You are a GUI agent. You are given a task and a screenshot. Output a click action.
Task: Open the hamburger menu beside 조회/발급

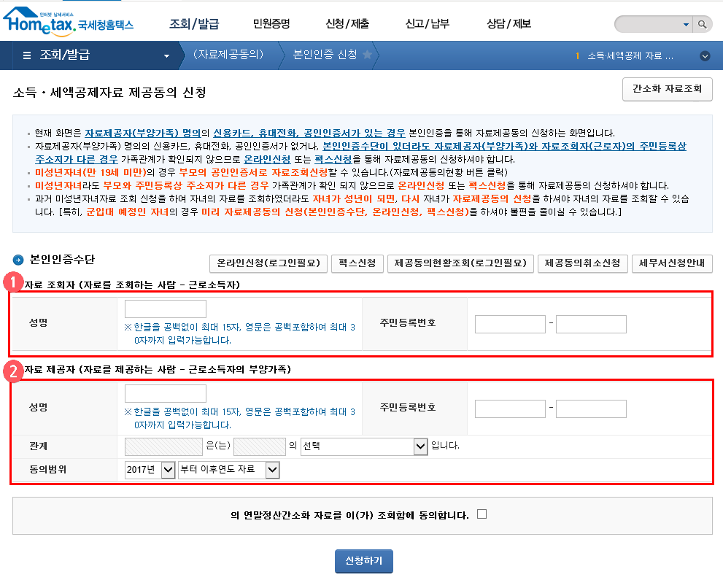click(26, 56)
